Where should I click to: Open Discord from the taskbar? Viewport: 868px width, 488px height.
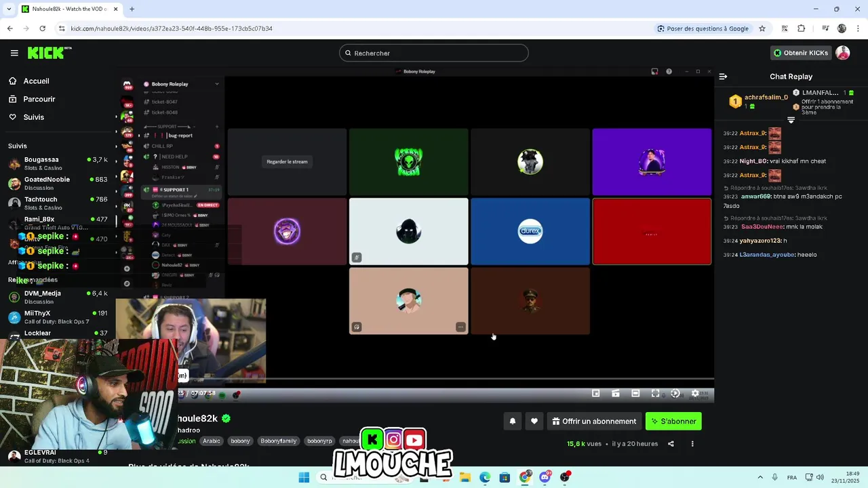click(x=545, y=477)
